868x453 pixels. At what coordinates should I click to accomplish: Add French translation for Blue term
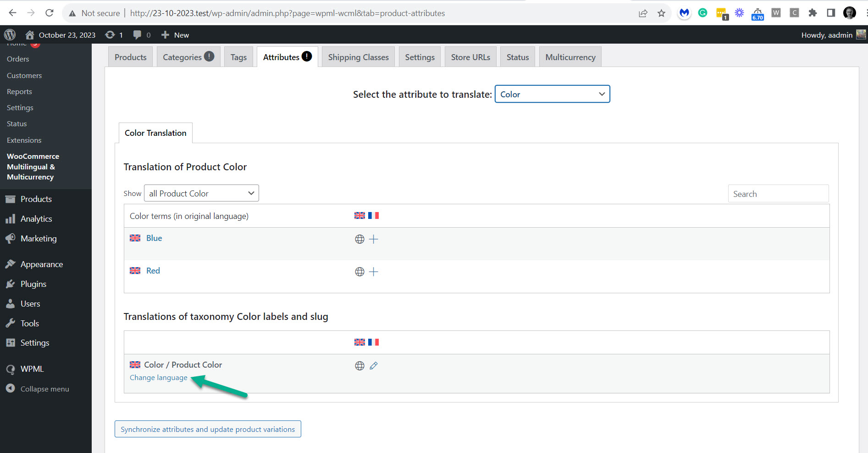[x=374, y=239]
